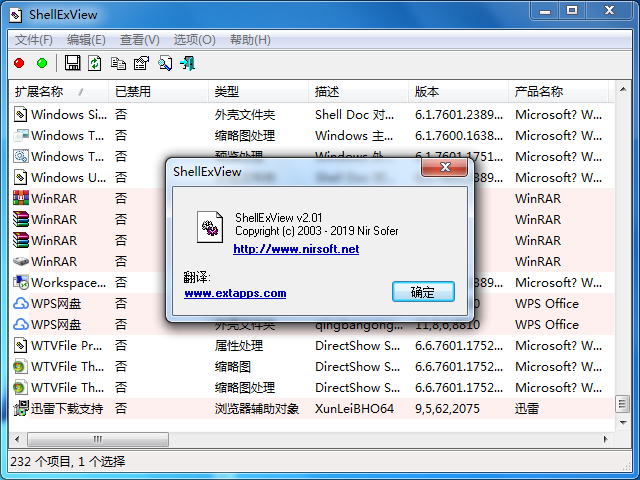Click the 缩略图 type cell of WTVFile Th...
This screenshot has width=640, height=480.
[x=233, y=367]
